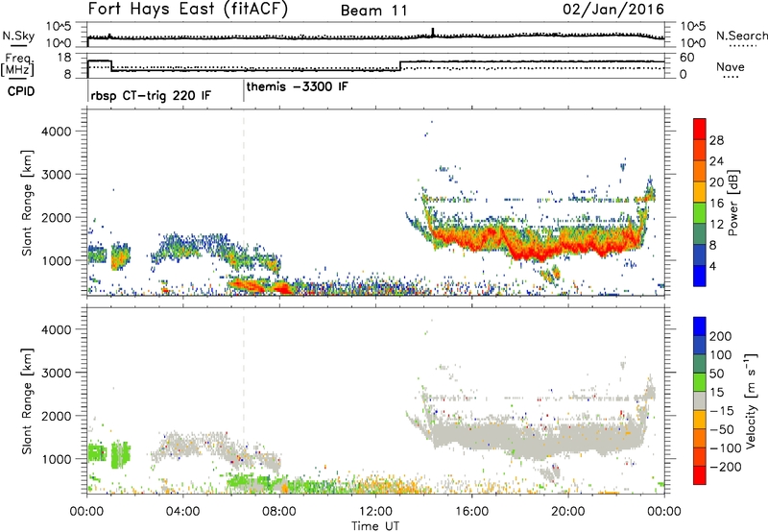Screen dimensions: 768x532
Task: Click the blue bottom of power colorbar
Action: (x=700, y=278)
